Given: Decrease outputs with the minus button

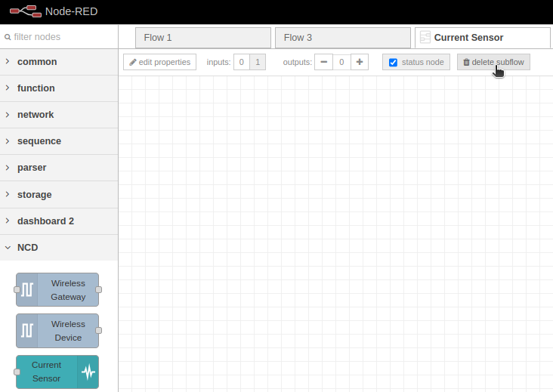Looking at the screenshot, I should [324, 62].
